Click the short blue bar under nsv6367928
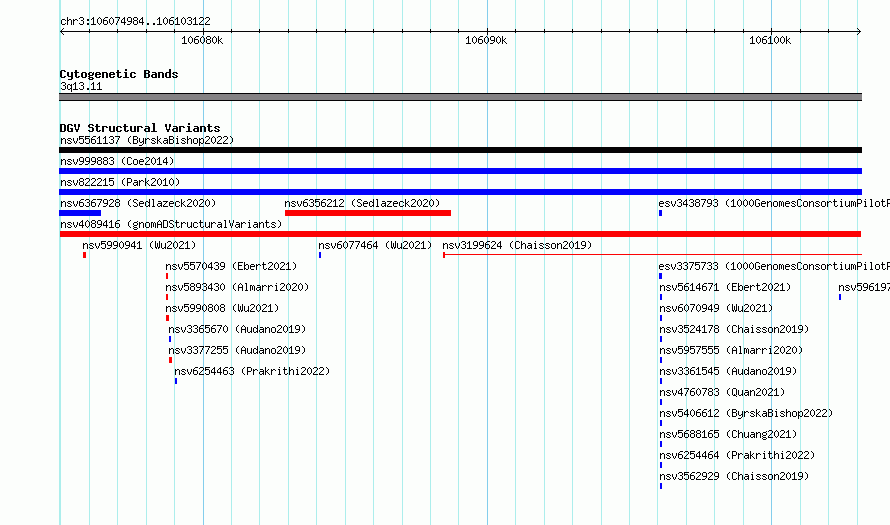 [x=80, y=213]
